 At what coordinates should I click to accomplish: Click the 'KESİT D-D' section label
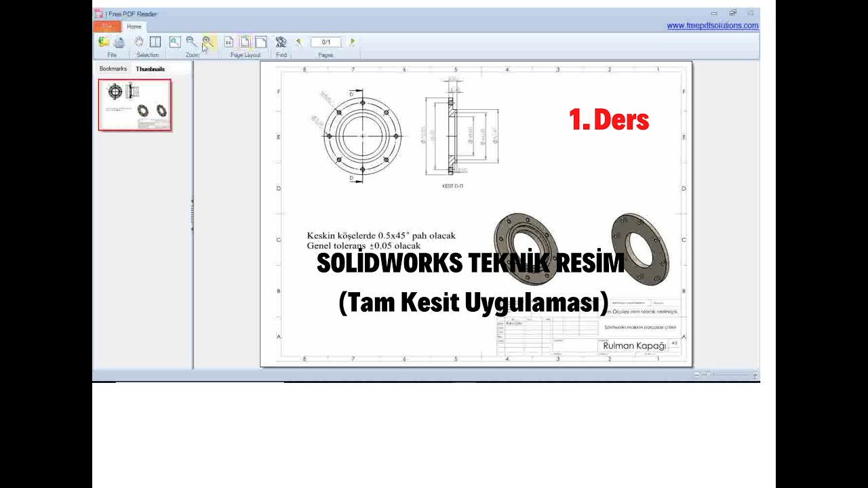[452, 186]
